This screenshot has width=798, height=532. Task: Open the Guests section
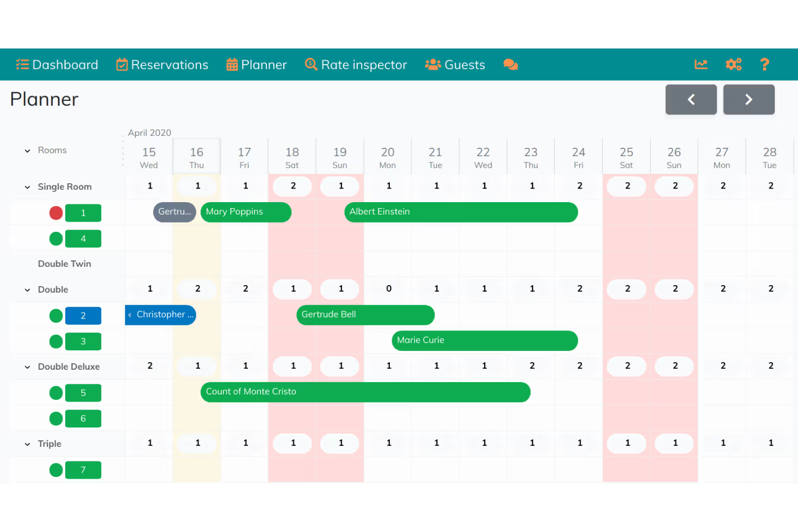pos(455,65)
